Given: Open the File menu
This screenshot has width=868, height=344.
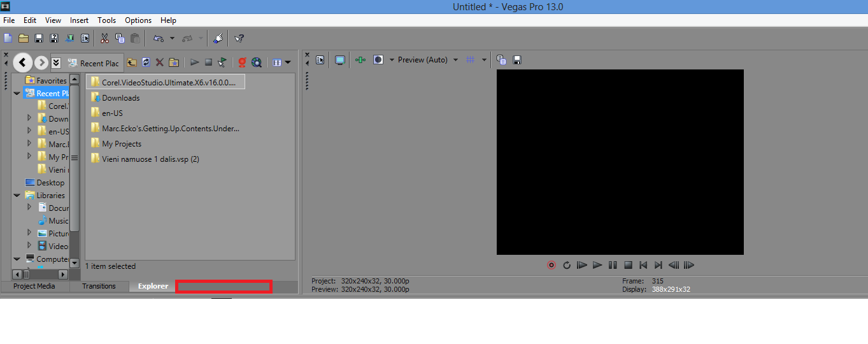Looking at the screenshot, I should click(x=9, y=20).
